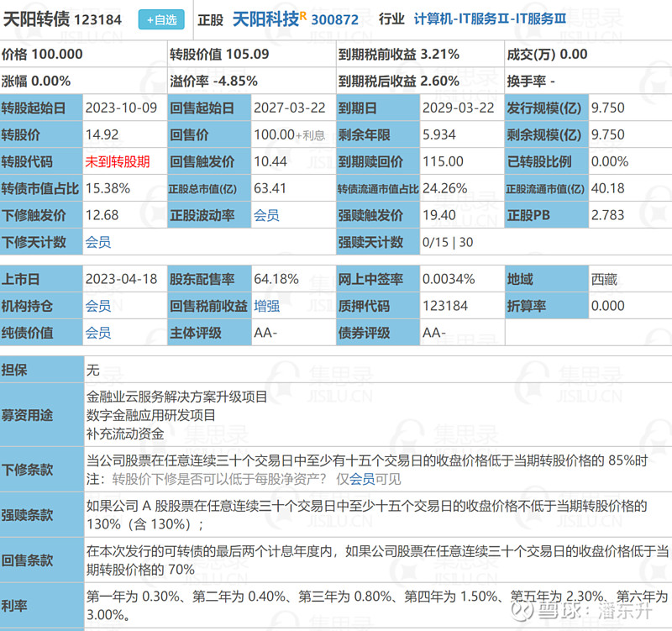Open the 天阳科技 stock link
Image resolution: width=672 pixels, height=631 pixels.
[265, 18]
